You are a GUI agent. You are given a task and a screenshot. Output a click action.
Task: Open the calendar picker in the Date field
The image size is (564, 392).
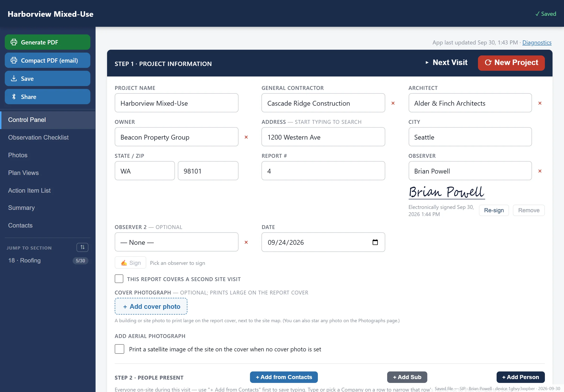point(375,242)
